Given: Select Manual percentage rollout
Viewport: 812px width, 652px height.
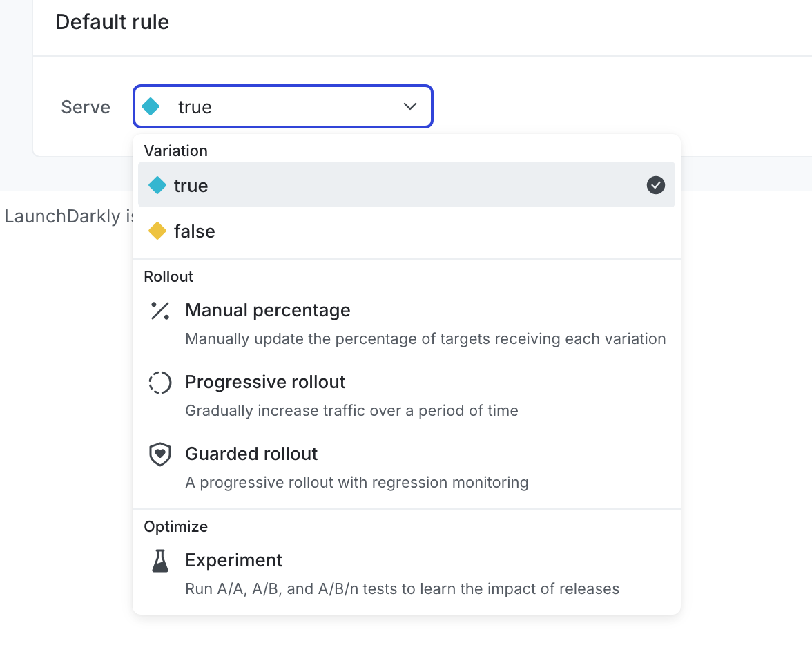Looking at the screenshot, I should (x=268, y=311).
